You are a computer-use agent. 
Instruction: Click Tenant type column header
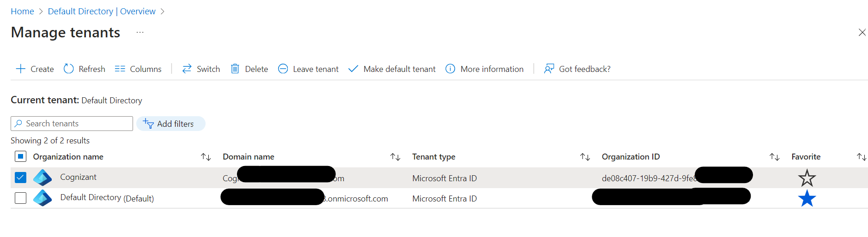coord(434,157)
